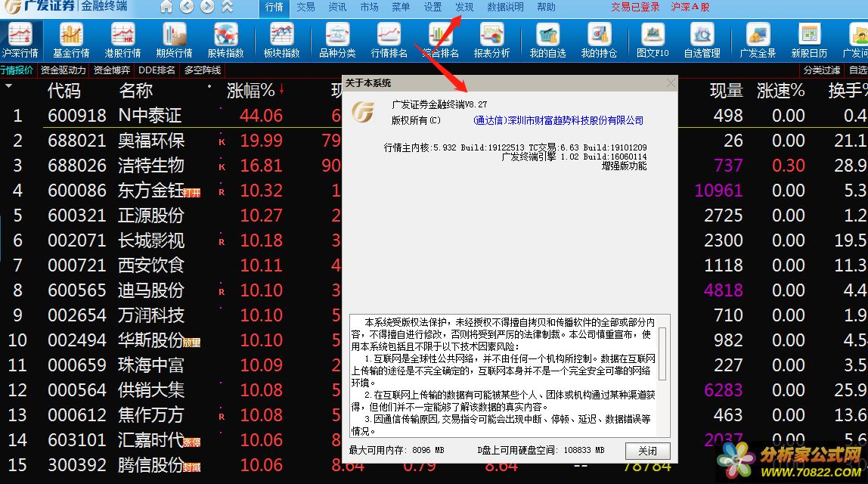Sort by the 涨速% column header
This screenshot has height=484, width=868.
tap(780, 90)
